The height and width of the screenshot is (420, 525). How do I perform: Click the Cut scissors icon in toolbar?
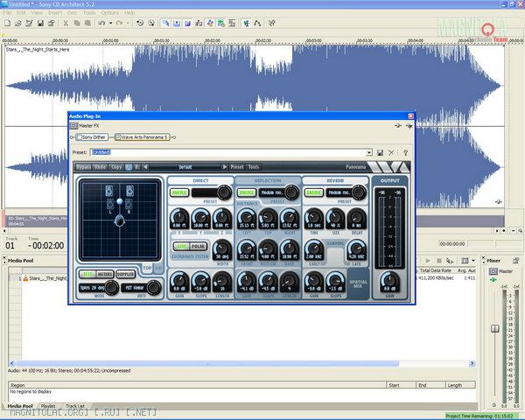[66, 23]
